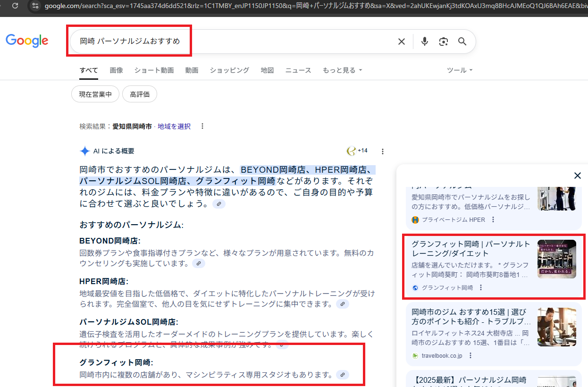Switch to the 地図 tab

coord(267,70)
